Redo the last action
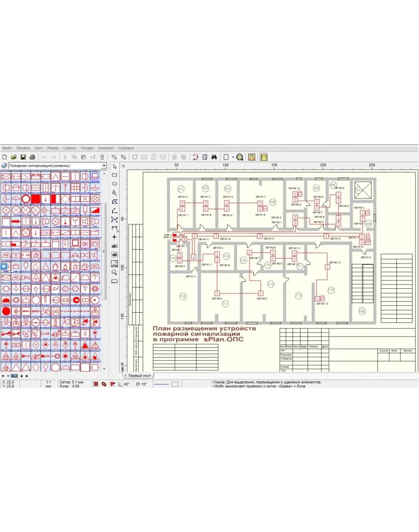The width and height of the screenshot is (419, 532). click(53, 157)
